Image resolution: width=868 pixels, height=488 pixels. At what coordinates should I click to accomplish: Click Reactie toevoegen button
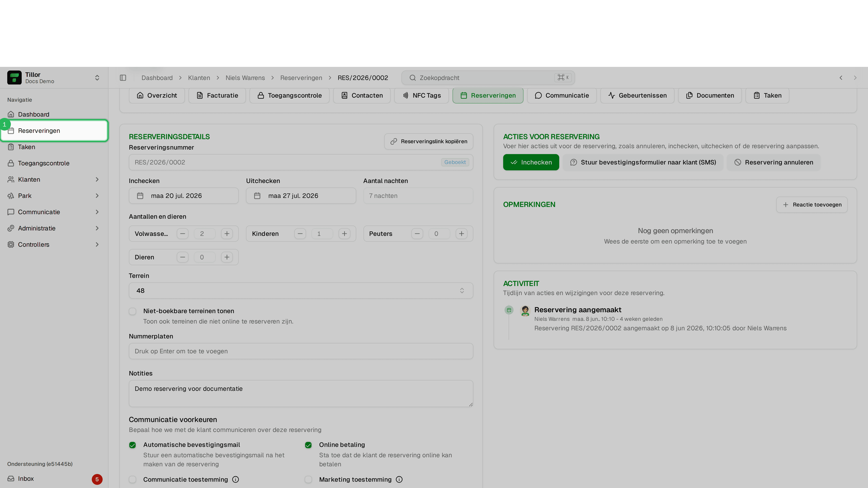(812, 205)
